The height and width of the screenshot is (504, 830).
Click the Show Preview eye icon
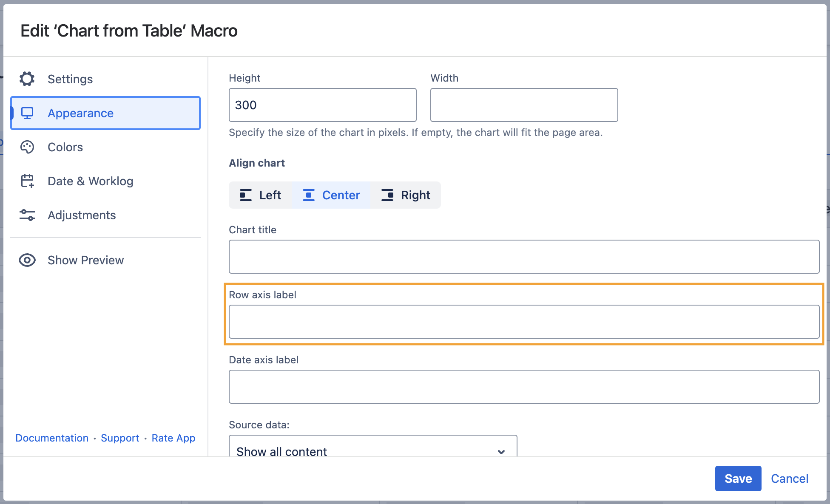[x=27, y=260]
